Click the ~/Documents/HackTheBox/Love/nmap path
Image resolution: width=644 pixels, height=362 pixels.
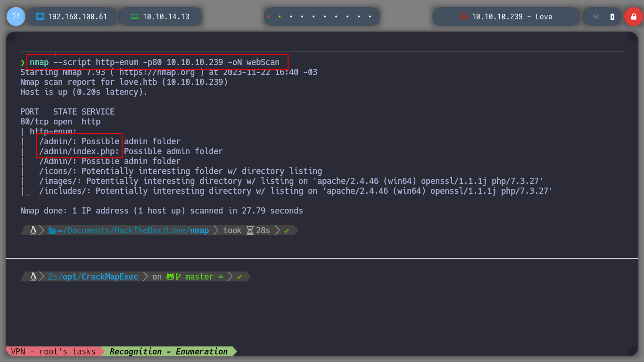[133, 230]
